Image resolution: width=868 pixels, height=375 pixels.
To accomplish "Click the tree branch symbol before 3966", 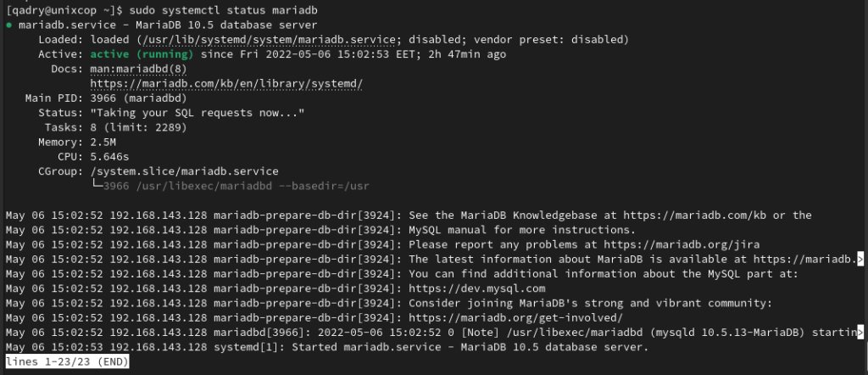I will pyautogui.click(x=97, y=186).
